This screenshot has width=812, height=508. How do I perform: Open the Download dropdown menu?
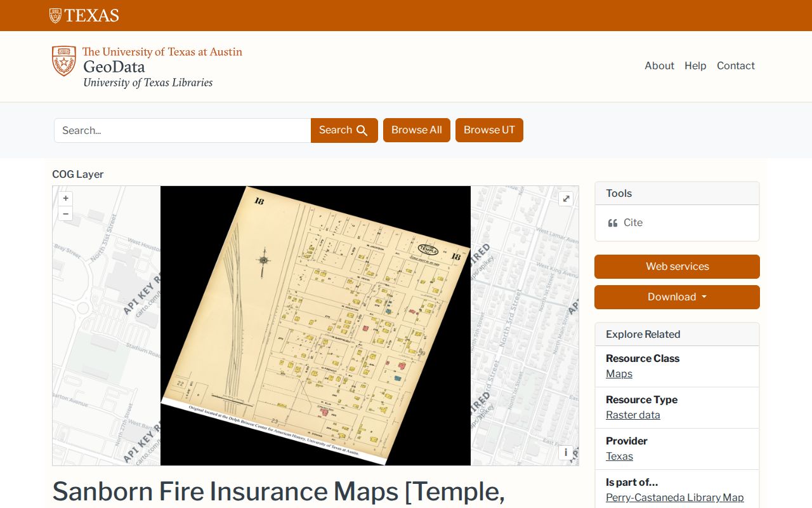677,297
